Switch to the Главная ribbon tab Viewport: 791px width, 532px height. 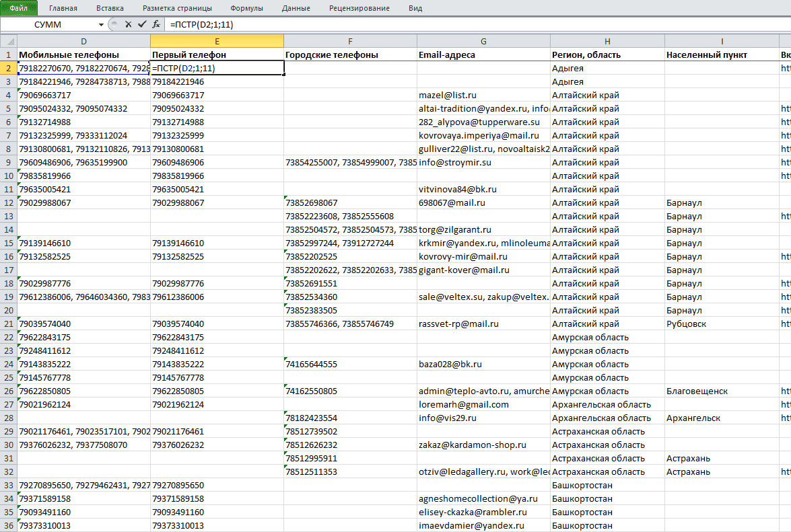click(x=63, y=8)
